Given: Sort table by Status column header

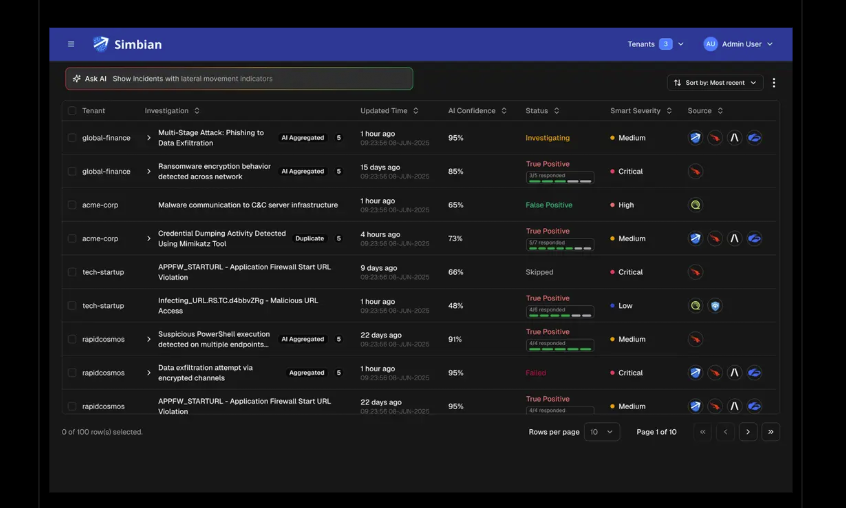Looking at the screenshot, I should click(x=542, y=111).
